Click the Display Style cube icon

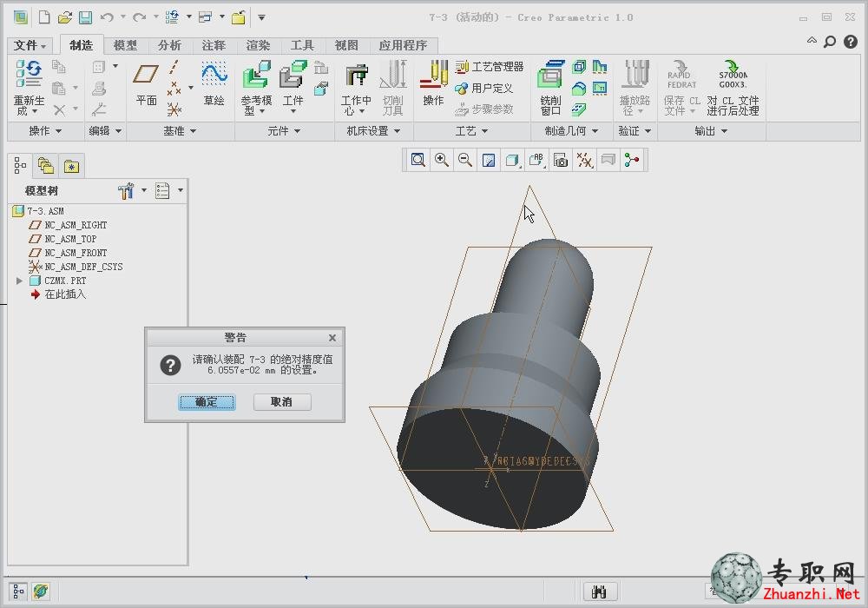tap(512, 161)
